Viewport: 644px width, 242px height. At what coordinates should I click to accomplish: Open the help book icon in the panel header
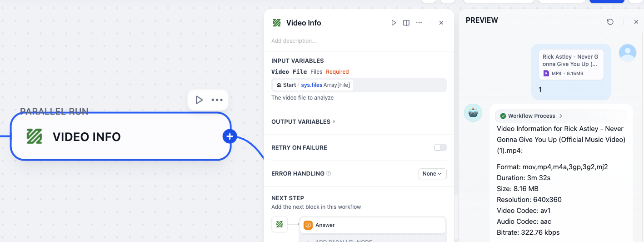point(406,23)
